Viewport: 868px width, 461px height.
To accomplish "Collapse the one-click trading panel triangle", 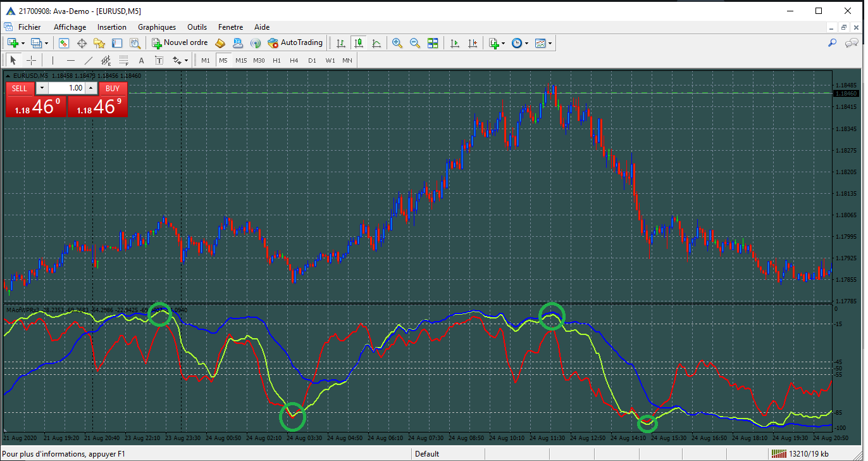I will 8,75.
